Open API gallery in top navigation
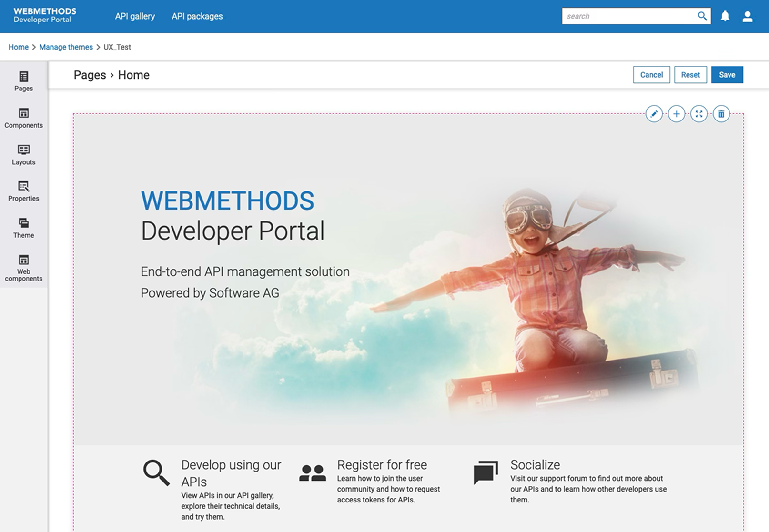769x532 pixels. 135,16
